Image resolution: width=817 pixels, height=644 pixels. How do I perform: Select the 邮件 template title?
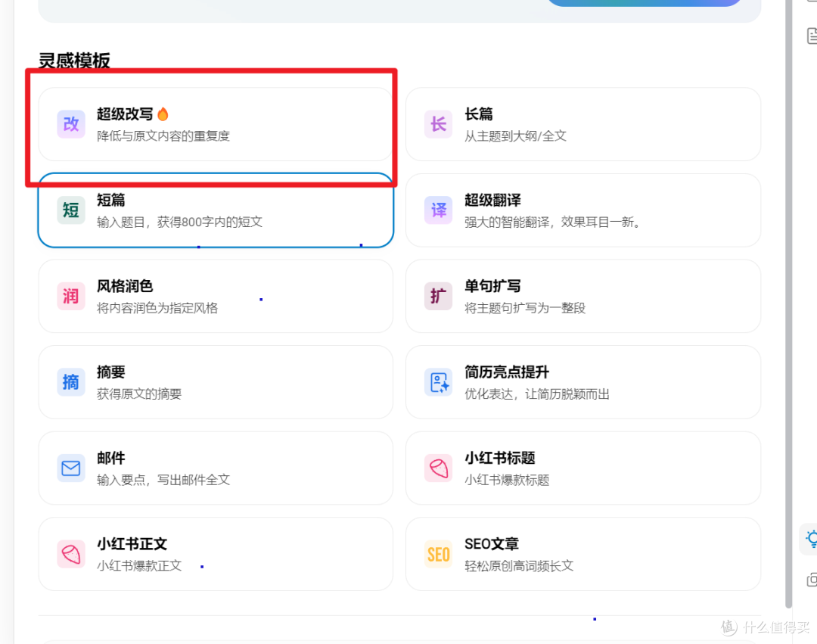coord(111,458)
